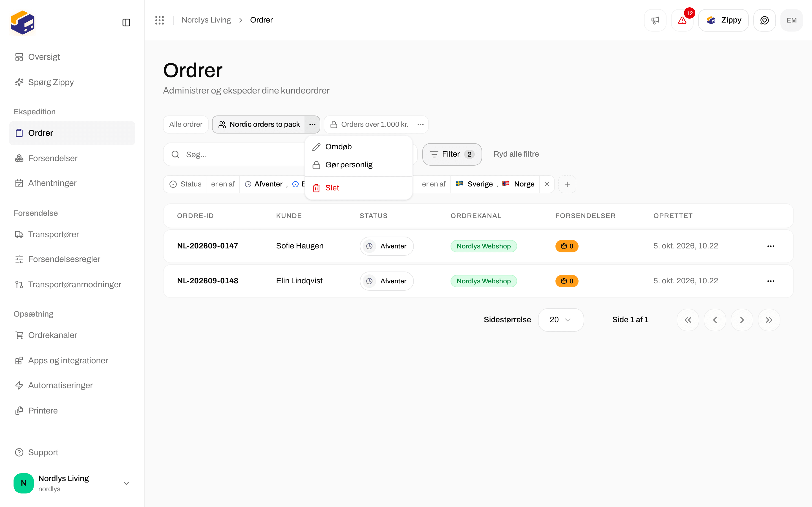Image resolution: width=812 pixels, height=507 pixels.
Task: Remove the Sverige/Norge country filter
Action: coord(547,184)
